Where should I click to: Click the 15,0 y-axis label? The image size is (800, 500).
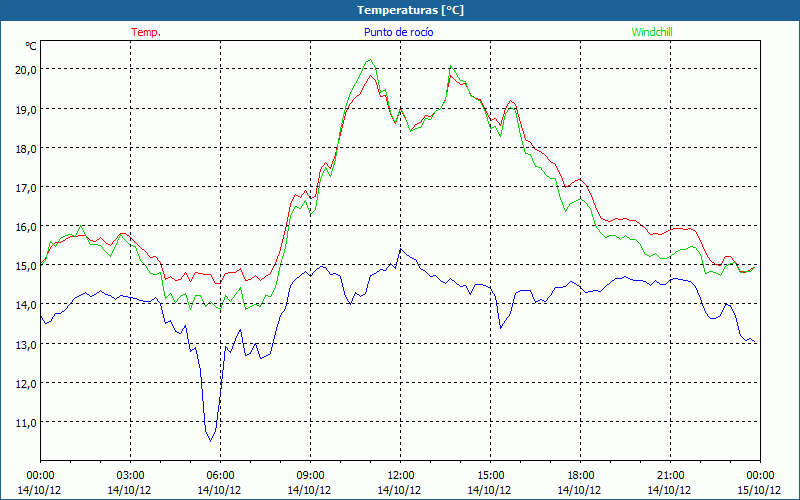click(x=26, y=266)
